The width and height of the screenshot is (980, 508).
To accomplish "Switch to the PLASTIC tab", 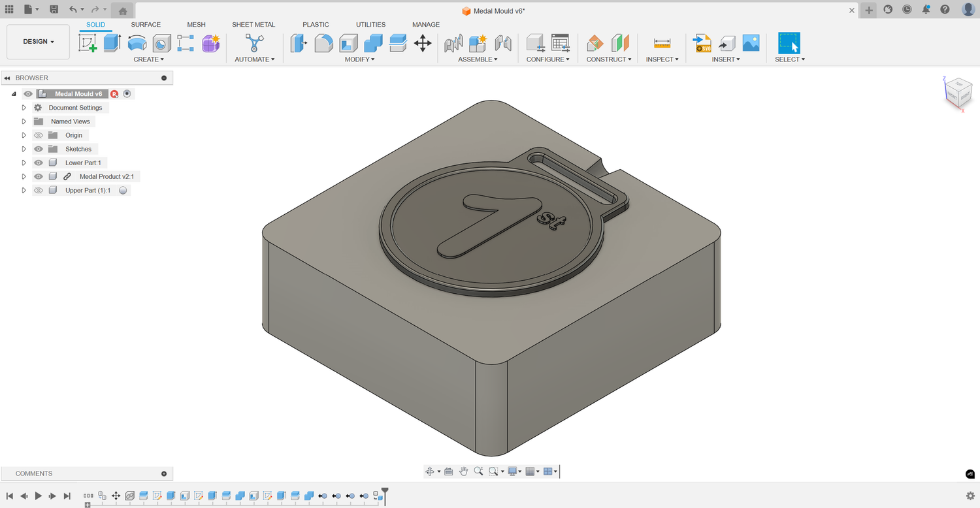I will (316, 25).
